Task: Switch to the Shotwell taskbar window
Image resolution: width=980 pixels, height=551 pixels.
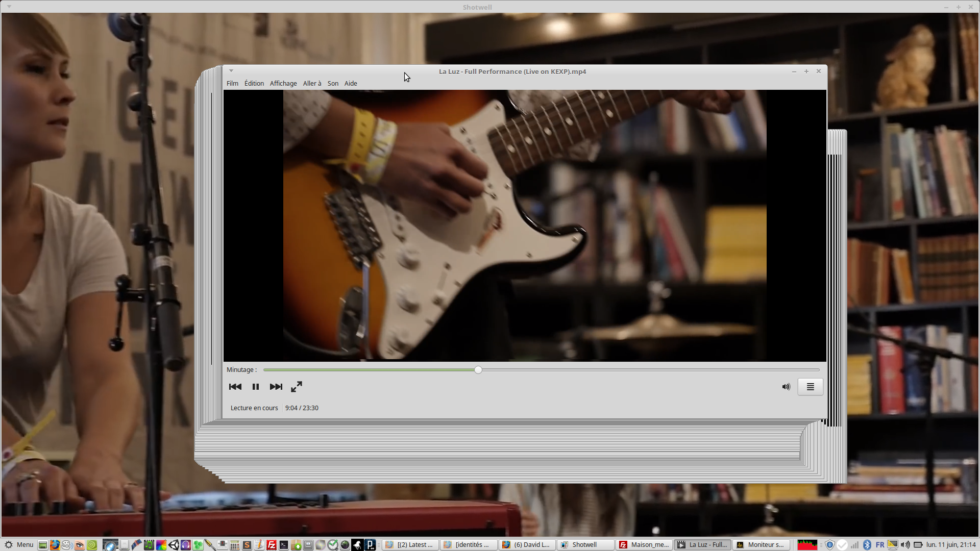Action: [584, 544]
